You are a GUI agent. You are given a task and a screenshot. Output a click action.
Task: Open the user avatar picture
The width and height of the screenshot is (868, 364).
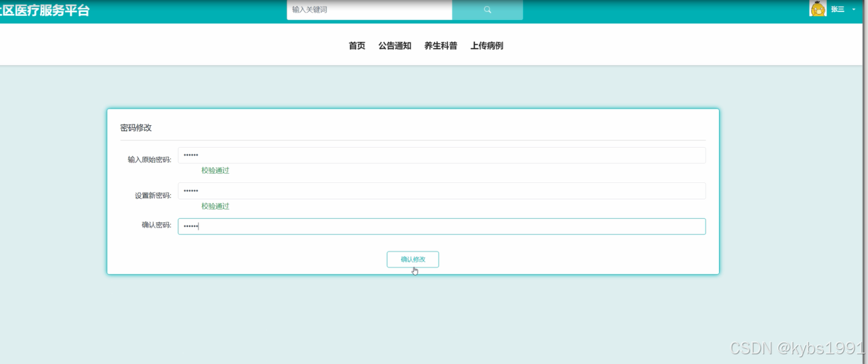pyautogui.click(x=818, y=9)
